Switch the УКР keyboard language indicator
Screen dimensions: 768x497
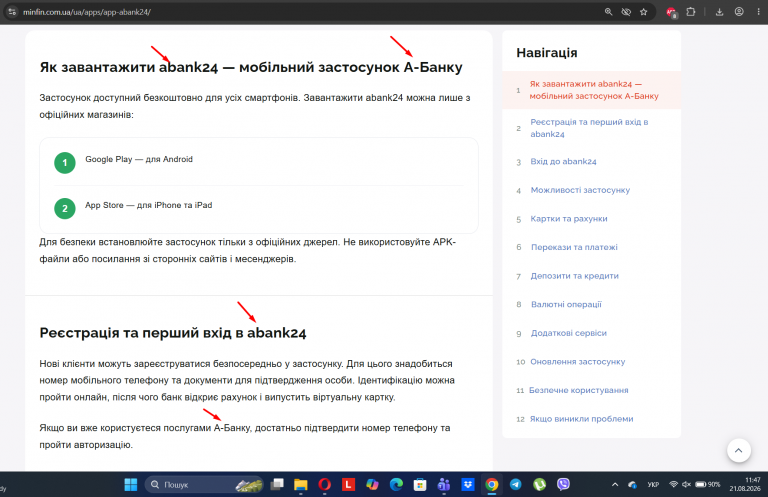pos(653,485)
